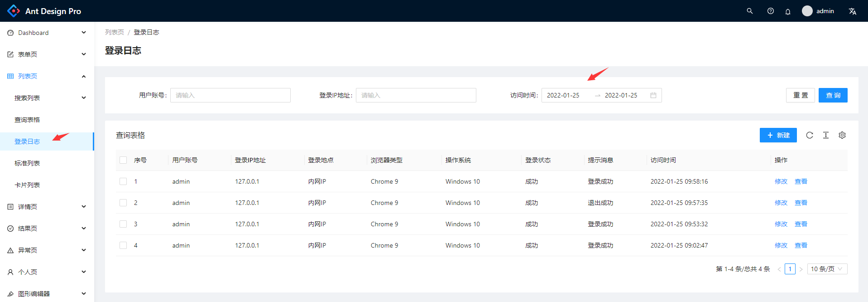Open the 10 条/页 page size dropdown
Viewport: 868px width, 302px height.
[x=827, y=269]
